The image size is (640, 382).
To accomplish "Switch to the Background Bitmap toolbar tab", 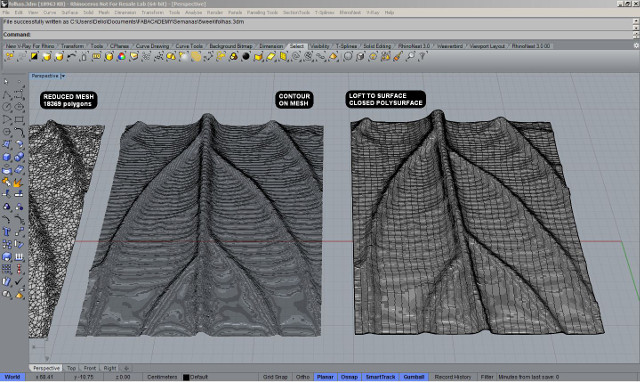I will [231, 46].
